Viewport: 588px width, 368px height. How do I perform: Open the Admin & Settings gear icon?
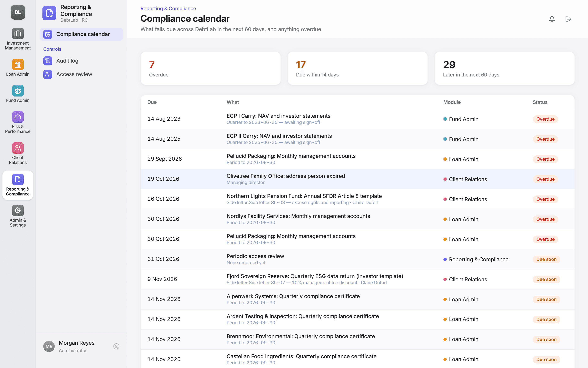coord(18,211)
